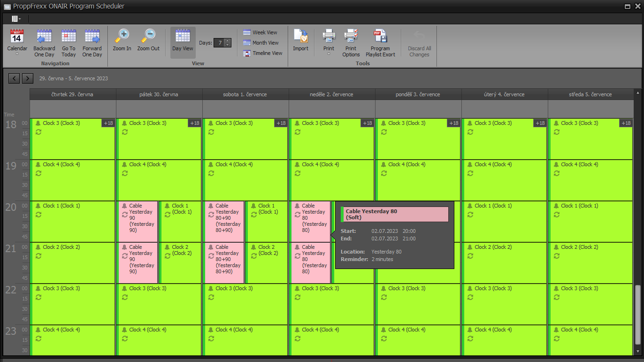Click the Days count field
Image resolution: width=644 pixels, height=362 pixels.
point(219,43)
